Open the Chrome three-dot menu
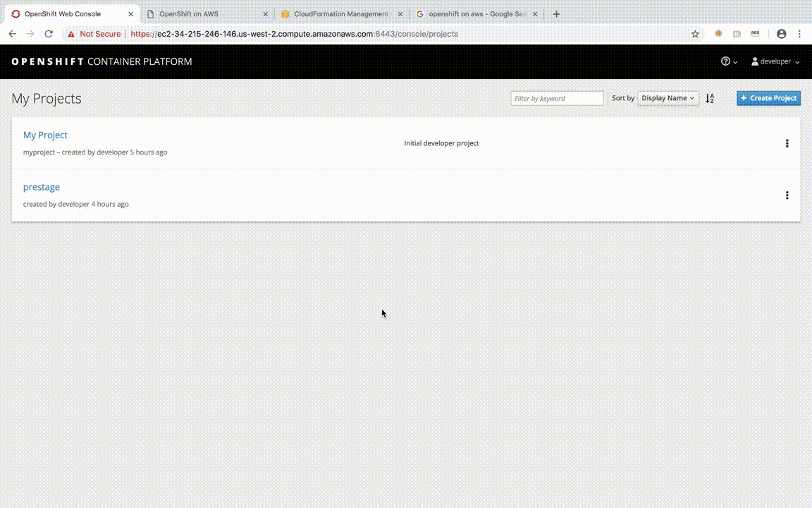The height and width of the screenshot is (508, 812). [x=800, y=34]
